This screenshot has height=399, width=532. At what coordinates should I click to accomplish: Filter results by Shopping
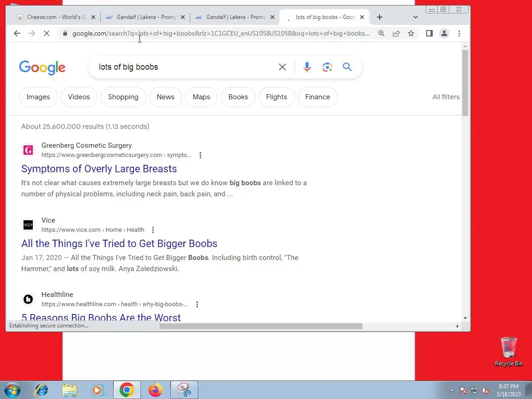pos(123,97)
